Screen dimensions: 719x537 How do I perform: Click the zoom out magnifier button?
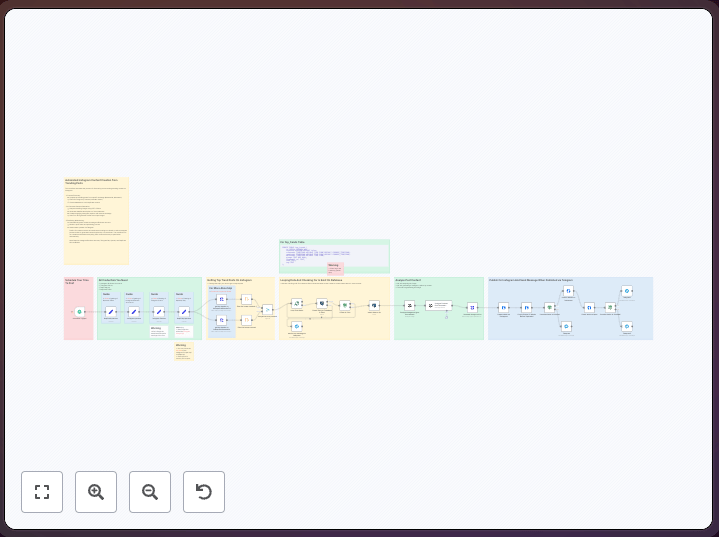[150, 492]
